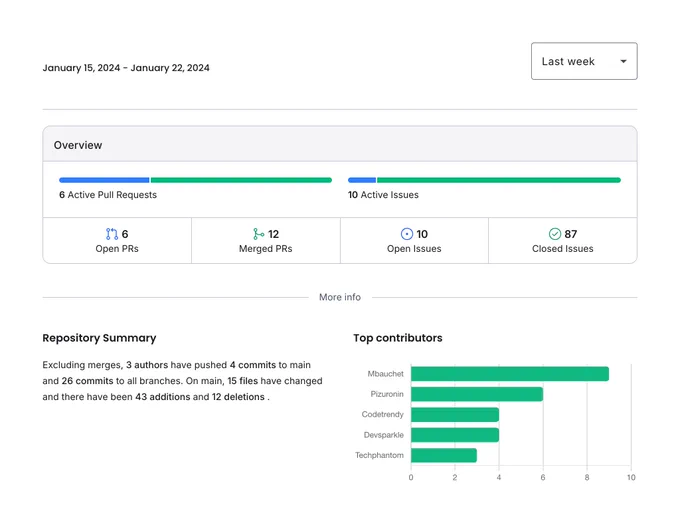This screenshot has width=680, height=527.
Task: Click the Repository Summary heading
Action: coord(99,338)
